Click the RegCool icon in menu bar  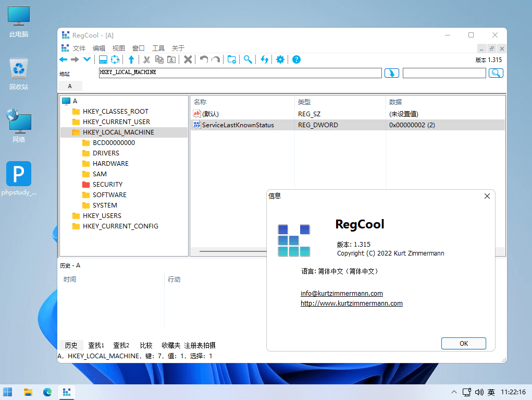pyautogui.click(x=65, y=48)
